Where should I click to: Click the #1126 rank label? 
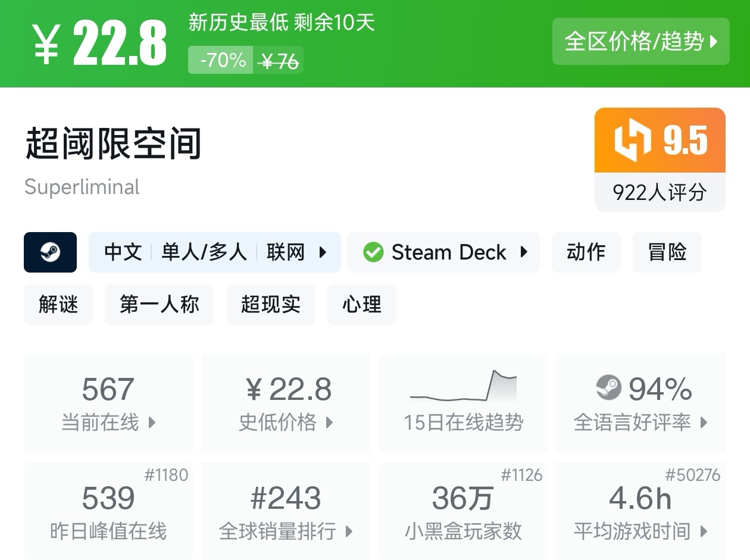click(521, 475)
